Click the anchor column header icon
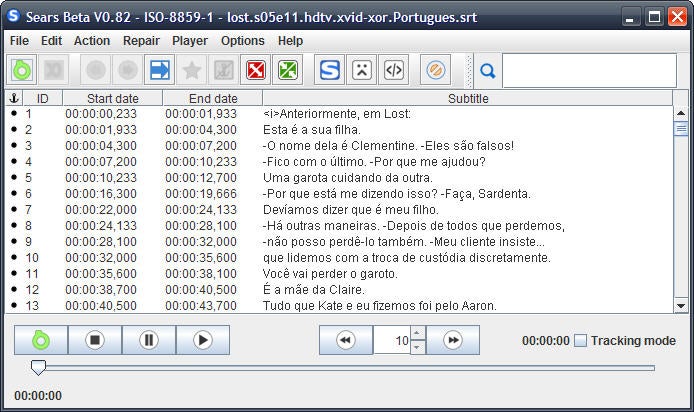The height and width of the screenshot is (412, 694). 14,98
